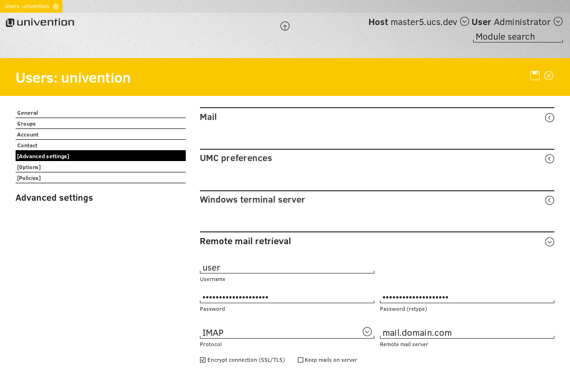Viewport: 570px width, 392px height.
Task: Expand the Mail section
Action: point(549,118)
